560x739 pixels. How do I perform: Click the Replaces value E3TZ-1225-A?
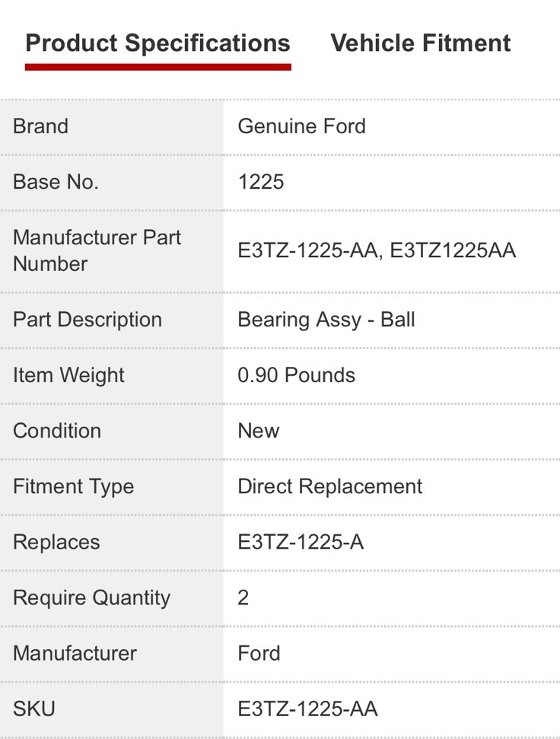(301, 542)
